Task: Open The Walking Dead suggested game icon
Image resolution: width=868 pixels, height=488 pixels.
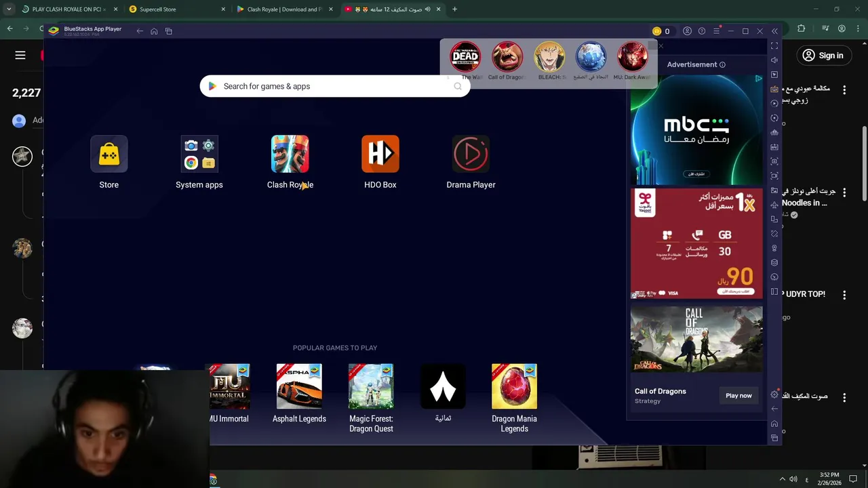Action: coord(465,57)
